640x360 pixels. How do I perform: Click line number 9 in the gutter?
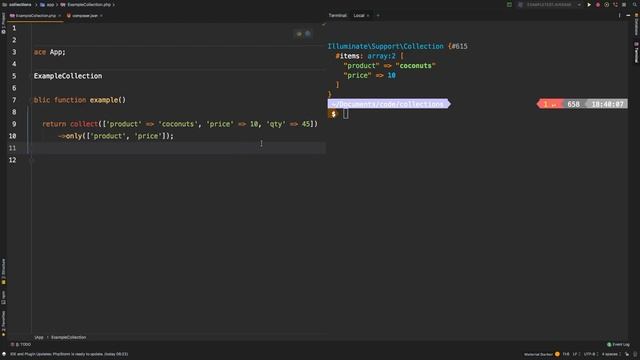pyautogui.click(x=14, y=124)
